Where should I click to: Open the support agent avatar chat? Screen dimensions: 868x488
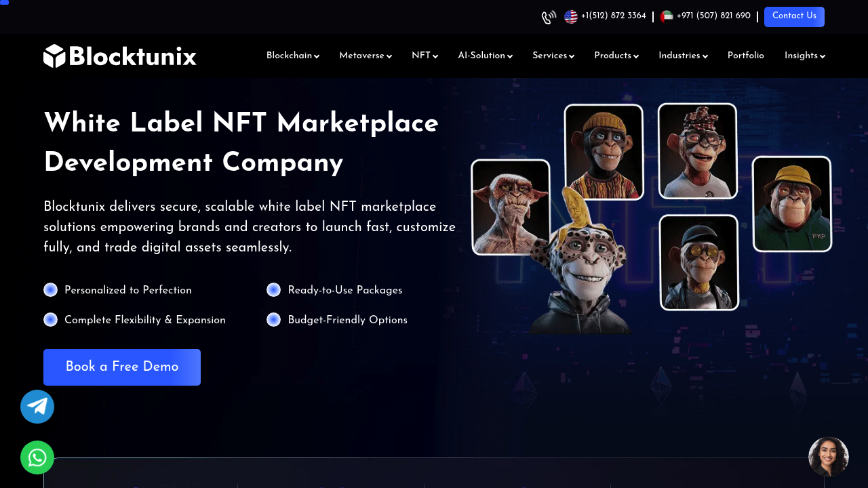(829, 457)
